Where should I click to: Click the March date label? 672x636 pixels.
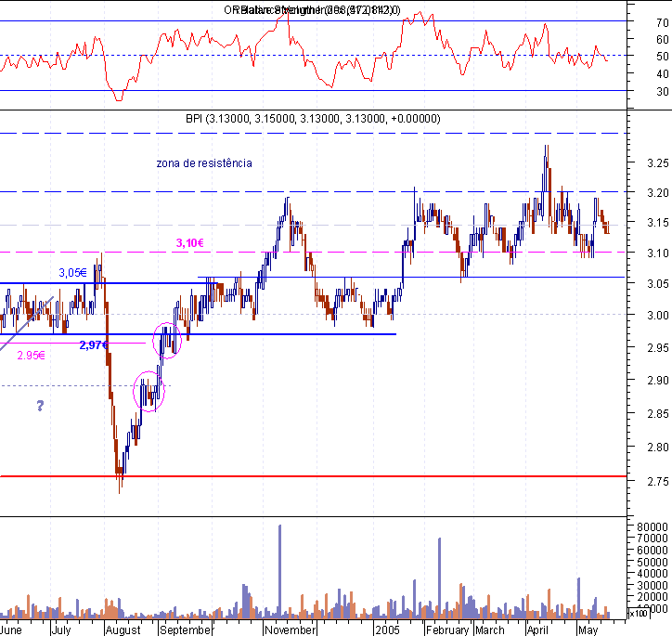click(x=489, y=630)
